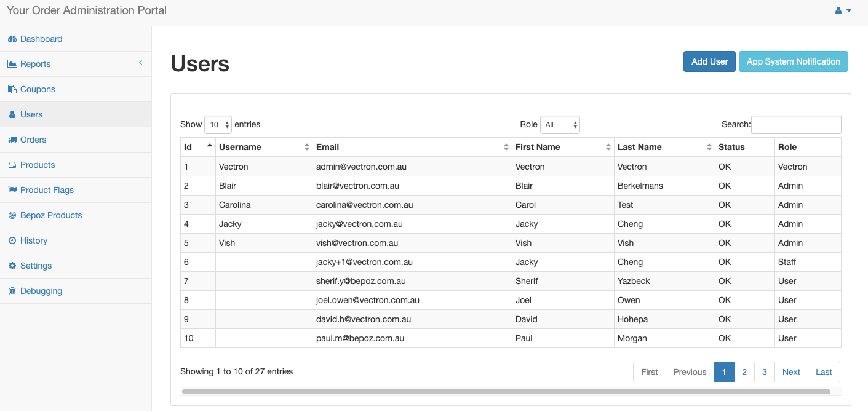
Task: Expand the Reports submenu chevron
Action: tap(140, 63)
